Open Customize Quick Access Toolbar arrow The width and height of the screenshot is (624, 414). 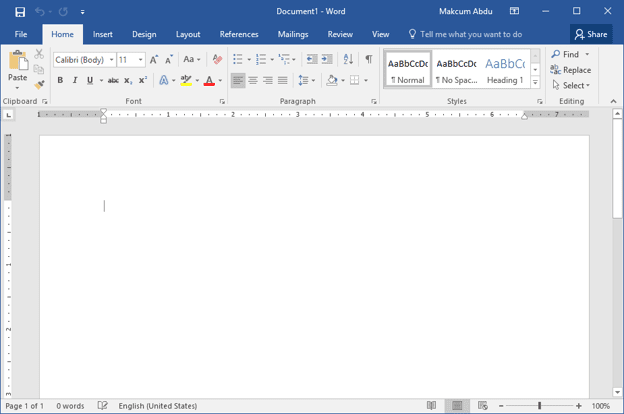pos(82,12)
